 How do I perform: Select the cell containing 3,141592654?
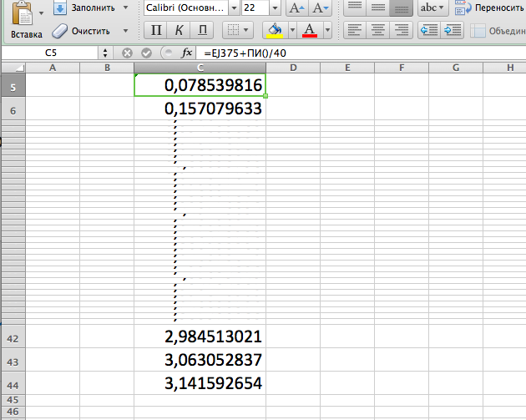pos(213,383)
